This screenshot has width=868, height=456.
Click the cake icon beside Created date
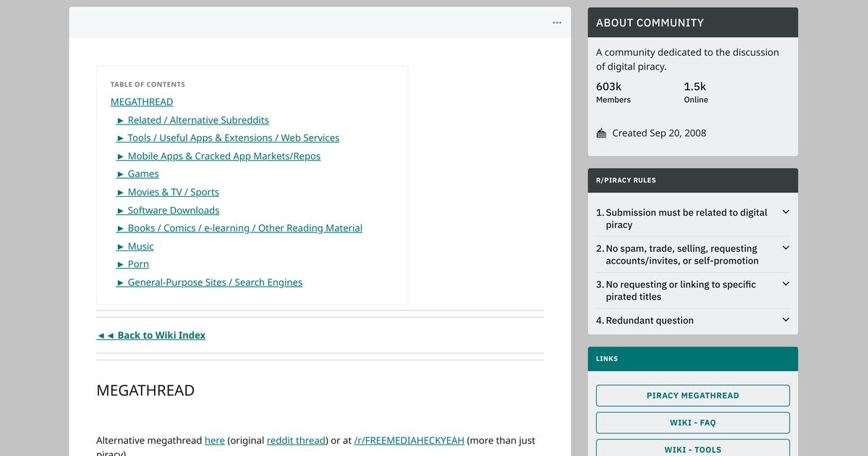601,133
